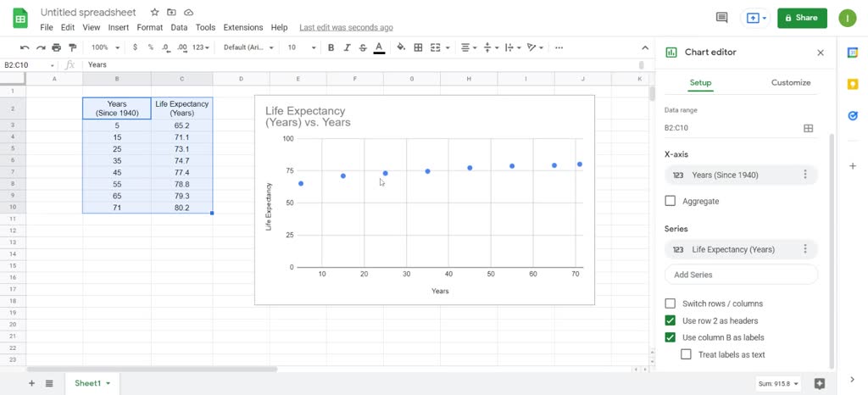Image resolution: width=868 pixels, height=395 pixels.
Task: Click the Undo icon in toolbar
Action: (25, 47)
